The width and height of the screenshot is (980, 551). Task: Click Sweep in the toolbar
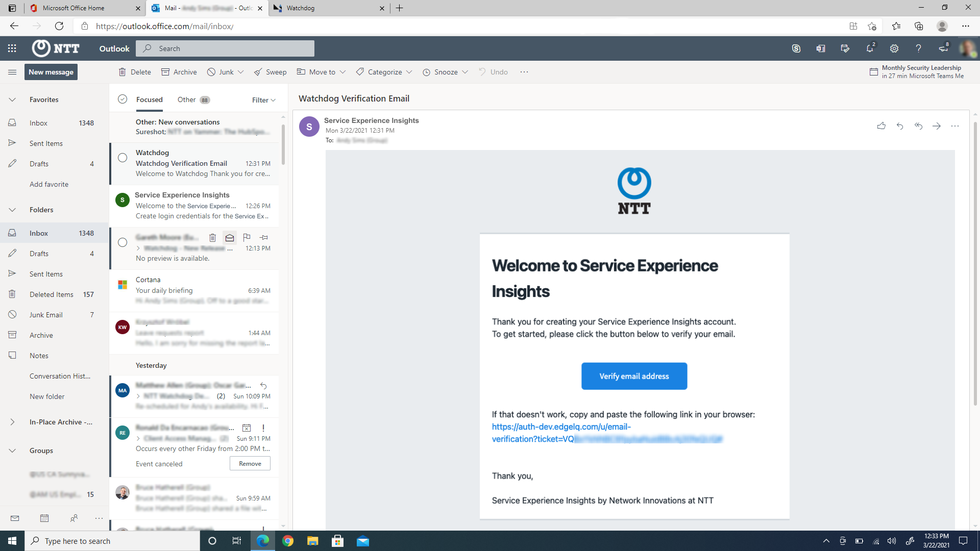271,72
